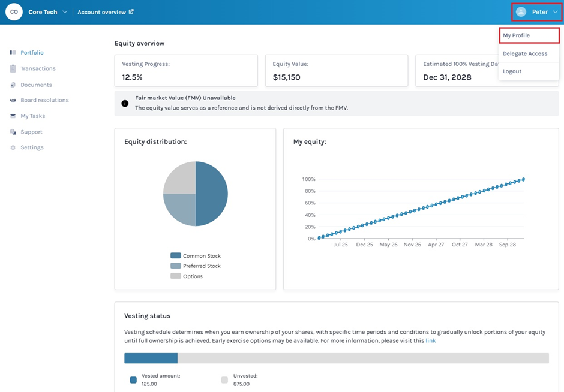Collapse the Peter user menu chevron
This screenshot has width=564, height=392.
point(556,12)
